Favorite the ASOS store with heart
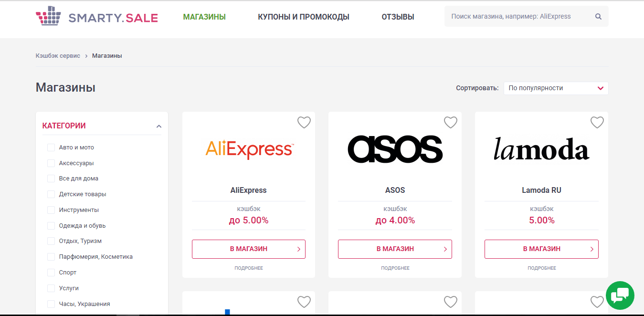Viewport: 644px width, 316px height. [x=450, y=123]
